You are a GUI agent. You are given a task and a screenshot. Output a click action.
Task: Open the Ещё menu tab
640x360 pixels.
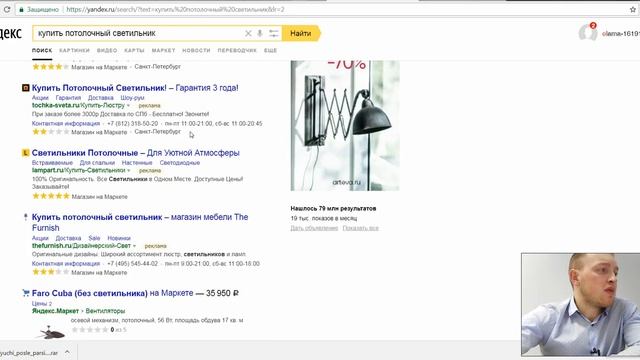click(270, 51)
